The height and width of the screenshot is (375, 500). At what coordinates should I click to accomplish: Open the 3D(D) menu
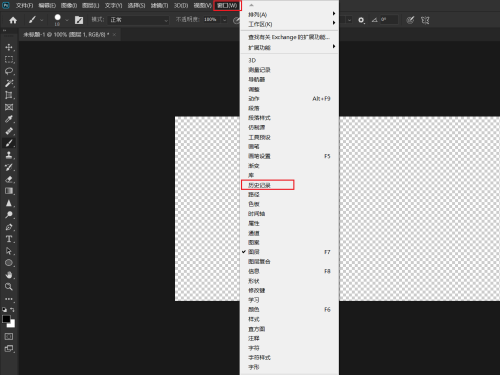(x=181, y=6)
